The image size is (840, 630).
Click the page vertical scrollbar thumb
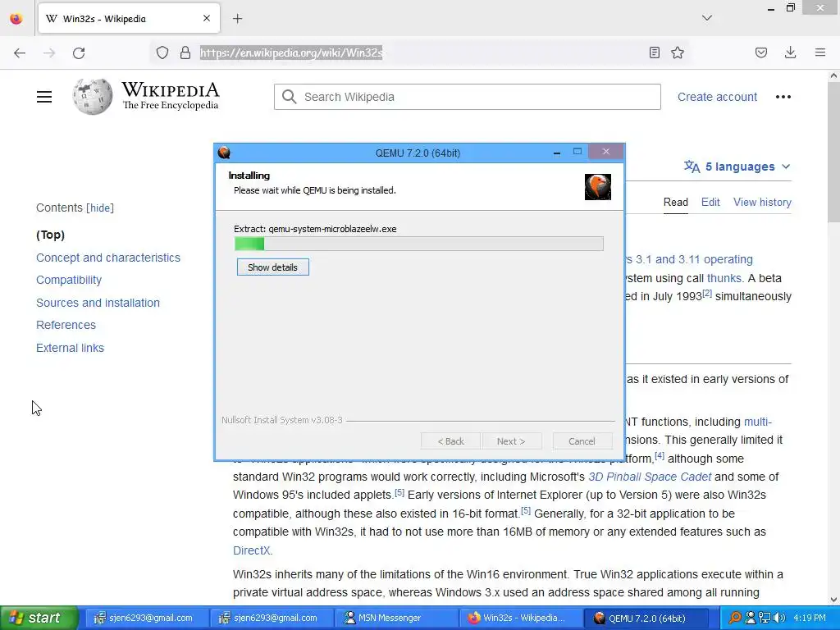pos(833,152)
